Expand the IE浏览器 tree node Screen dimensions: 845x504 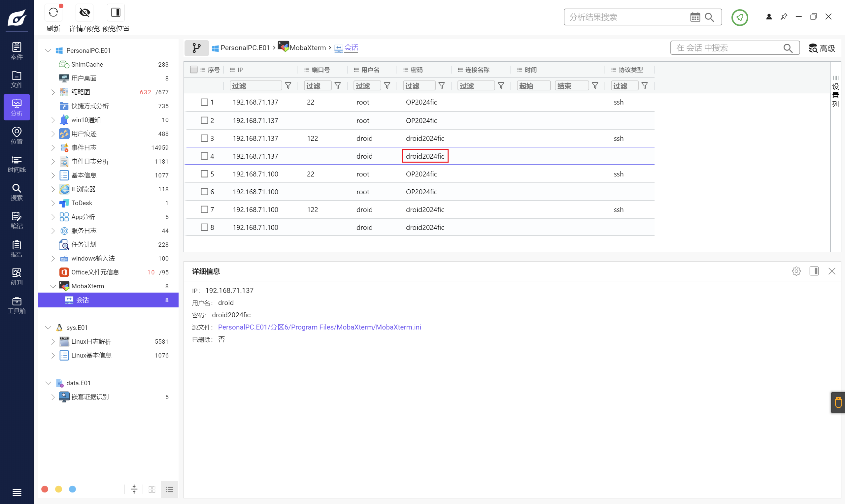pyautogui.click(x=53, y=189)
